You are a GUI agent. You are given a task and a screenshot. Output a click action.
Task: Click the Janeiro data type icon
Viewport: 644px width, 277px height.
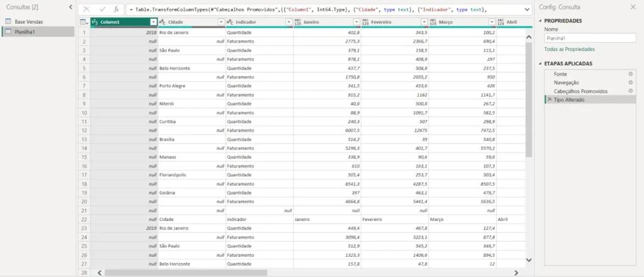click(x=297, y=22)
